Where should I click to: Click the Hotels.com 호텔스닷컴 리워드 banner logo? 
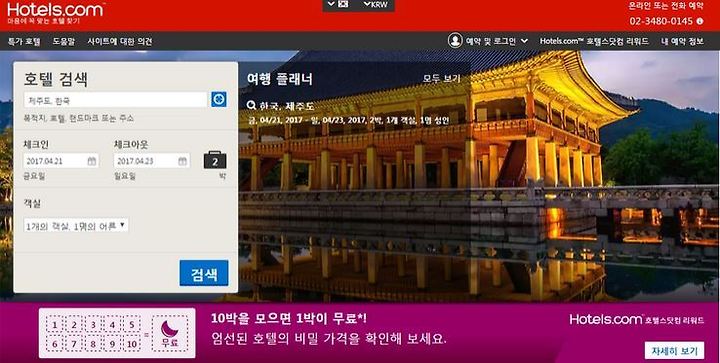636,319
